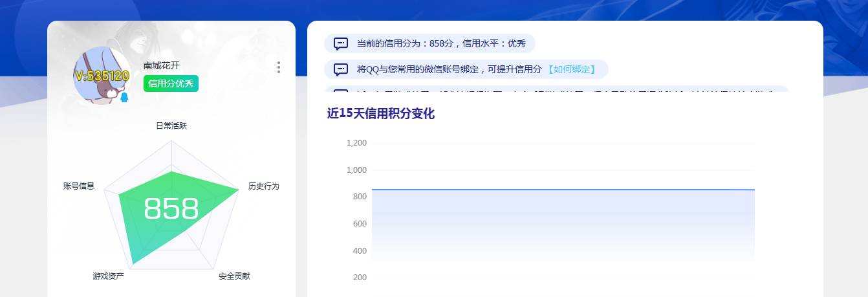
Task: Click the 600 axis label
Action: (360, 224)
